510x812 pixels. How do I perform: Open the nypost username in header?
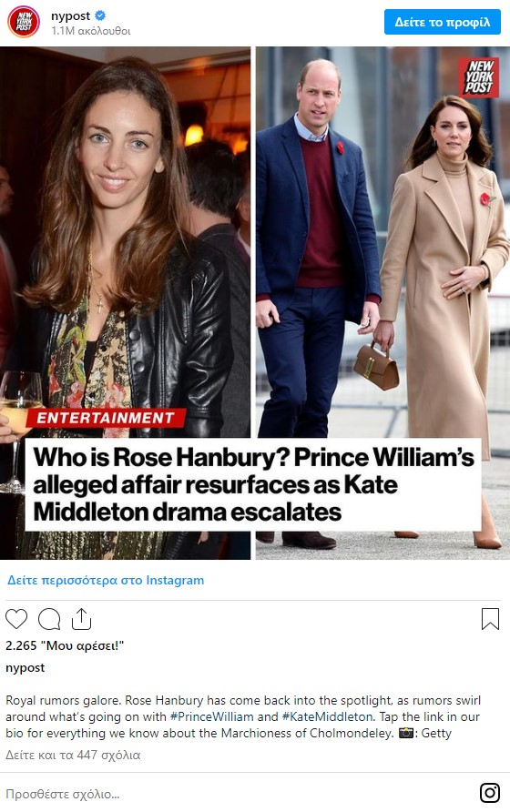click(x=70, y=16)
